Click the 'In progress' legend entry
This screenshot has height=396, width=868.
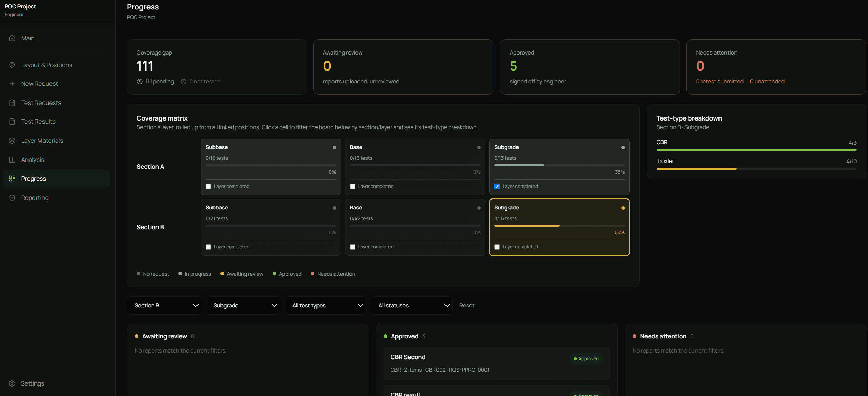(195, 274)
